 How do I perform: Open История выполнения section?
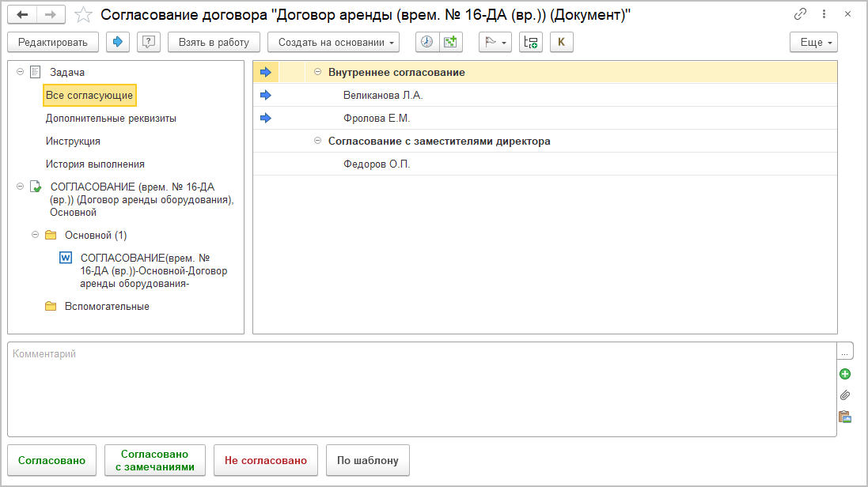pyautogui.click(x=95, y=164)
